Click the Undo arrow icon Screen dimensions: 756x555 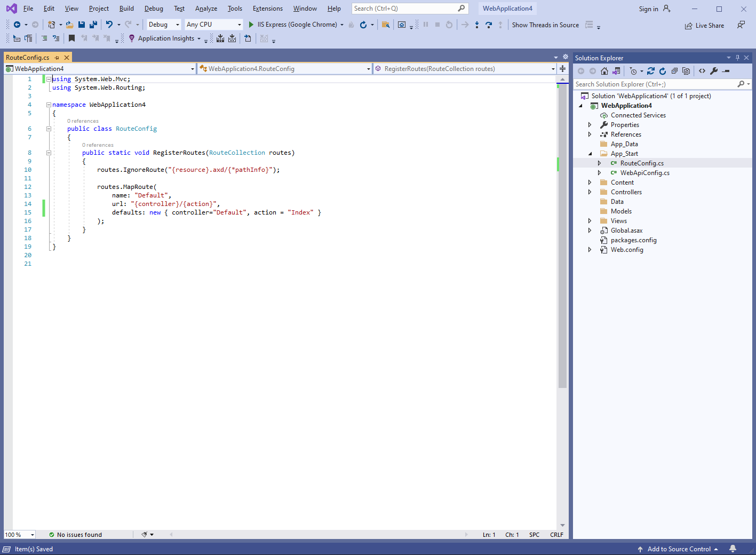(109, 25)
